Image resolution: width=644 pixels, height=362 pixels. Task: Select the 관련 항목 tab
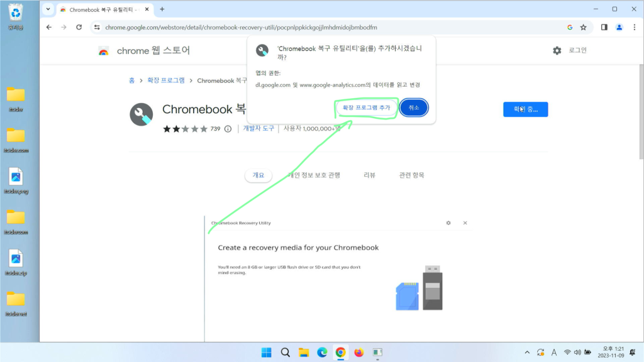(x=411, y=175)
